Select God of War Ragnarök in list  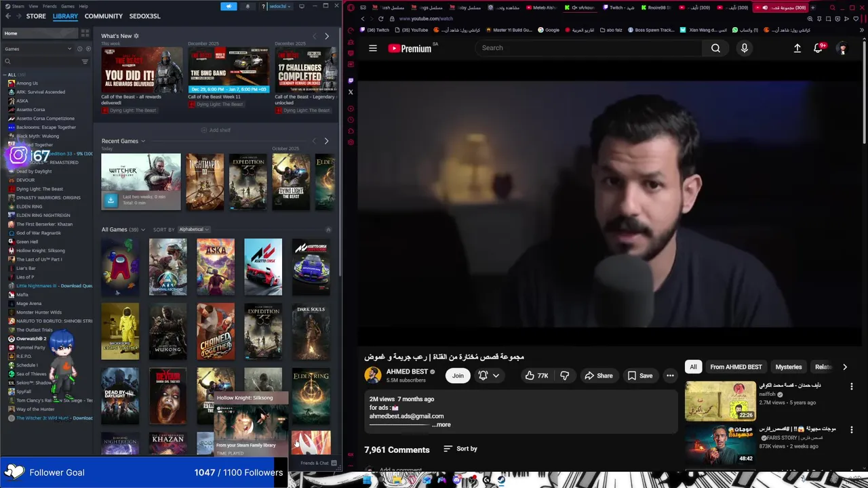(x=39, y=233)
